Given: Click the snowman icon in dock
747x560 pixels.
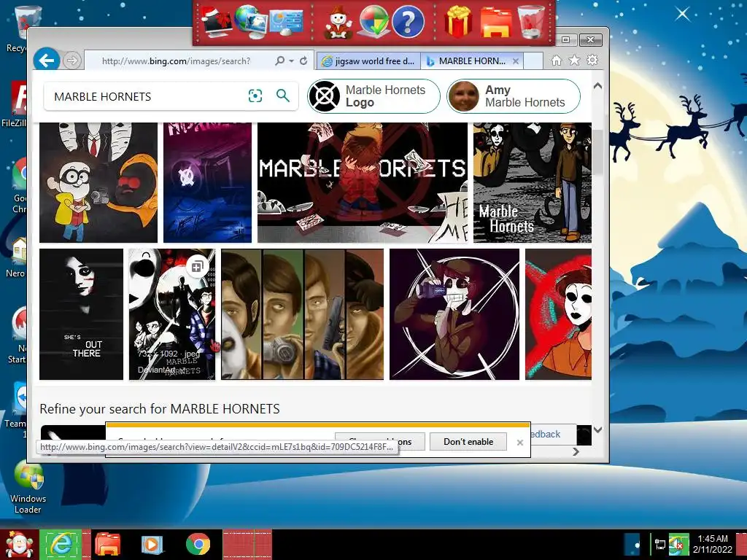Looking at the screenshot, I should (x=338, y=22).
